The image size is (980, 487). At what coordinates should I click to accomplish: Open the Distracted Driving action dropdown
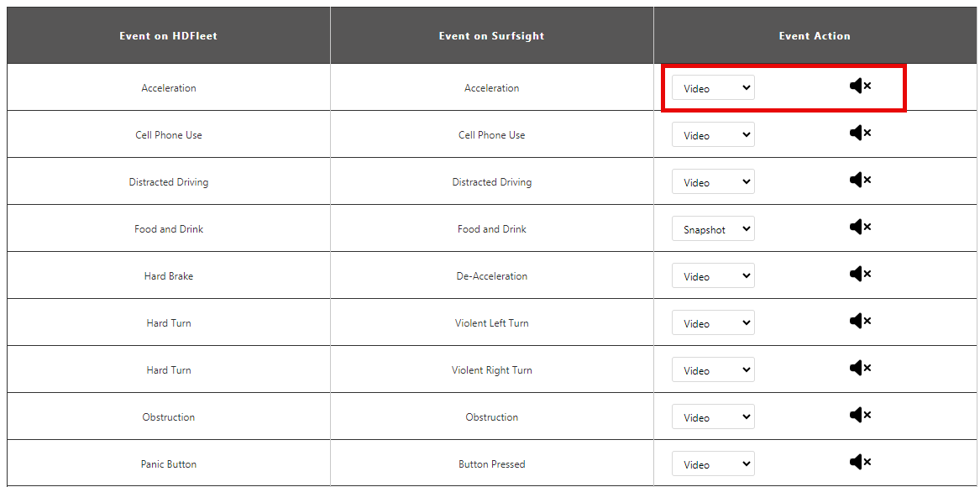pyautogui.click(x=713, y=182)
